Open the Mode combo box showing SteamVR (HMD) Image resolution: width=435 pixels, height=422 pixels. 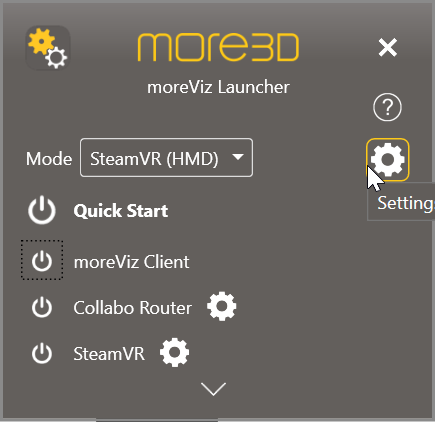click(x=166, y=158)
